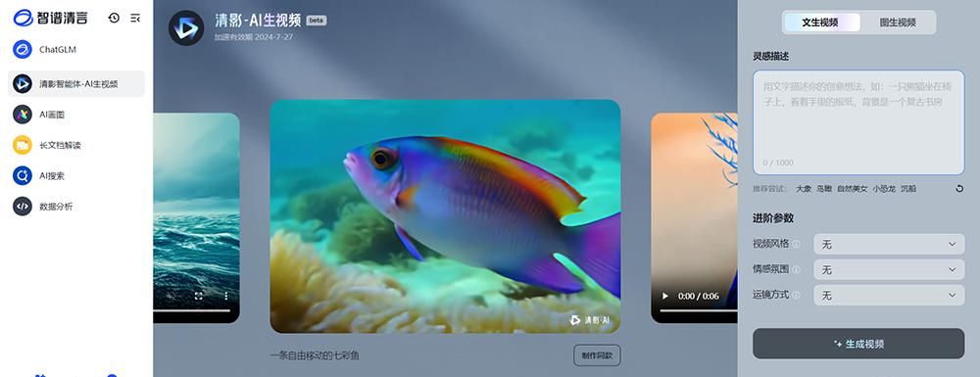Select the rainbow fish video preview
Viewport: 980px width, 377px height.
click(x=445, y=216)
